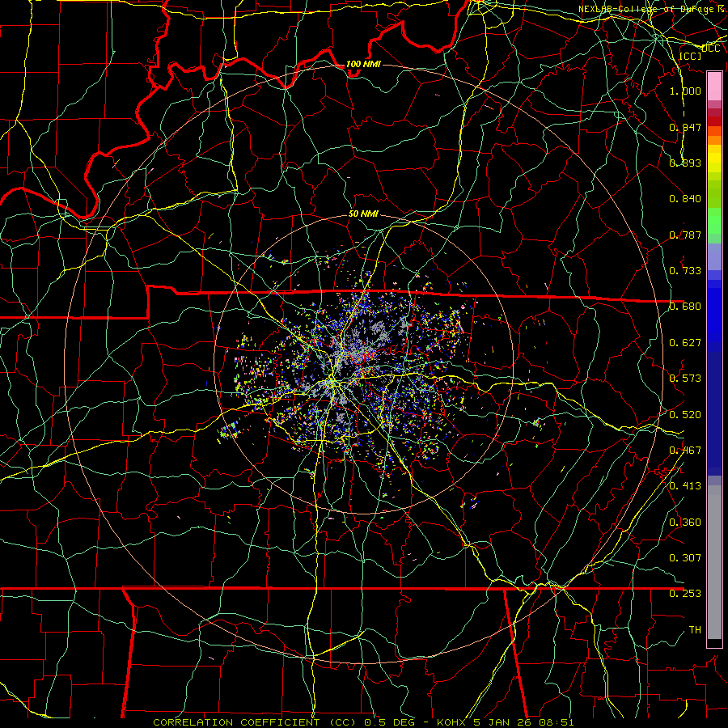The width and height of the screenshot is (728, 728).
Task: Click the 0.893 legend value
Action: 685,163
